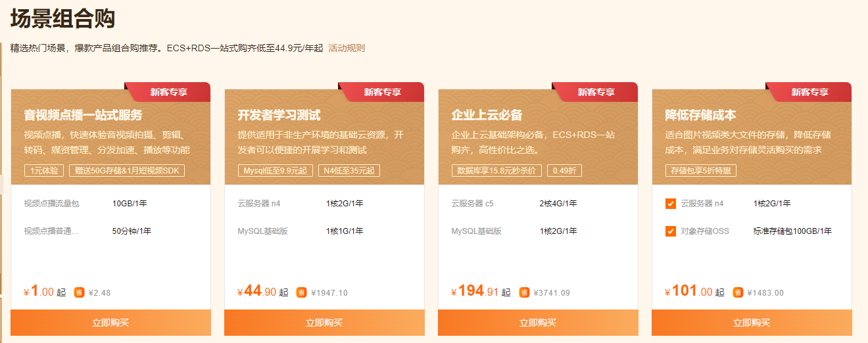Click the 场景组合购 section heading

(x=63, y=17)
